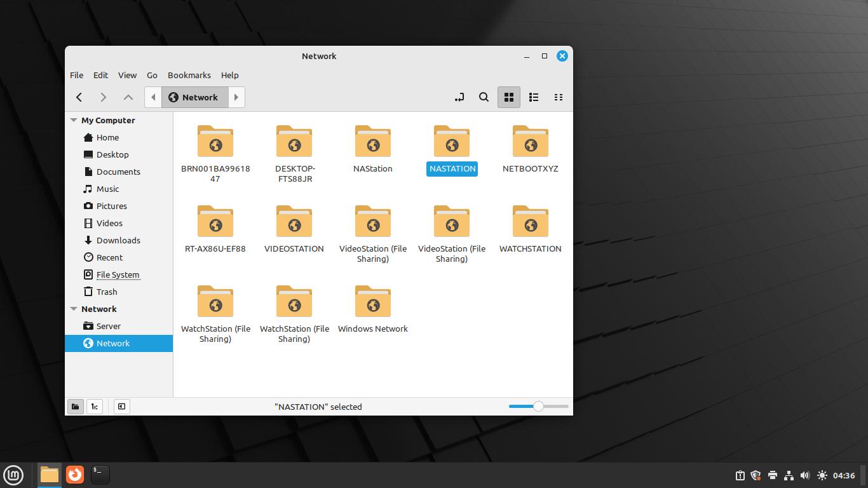Open the Bookmarks menu

coord(189,75)
